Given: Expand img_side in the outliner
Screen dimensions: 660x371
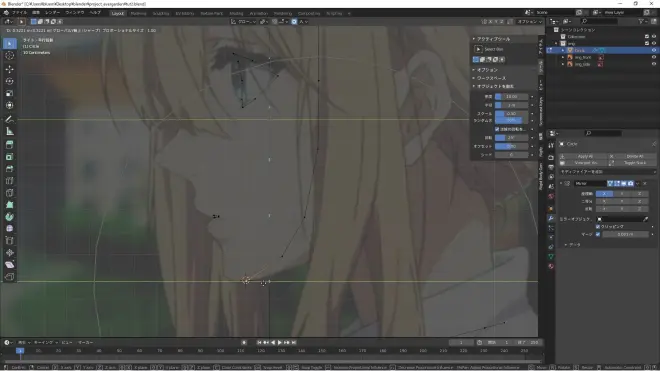Looking at the screenshot, I should (x=563, y=64).
